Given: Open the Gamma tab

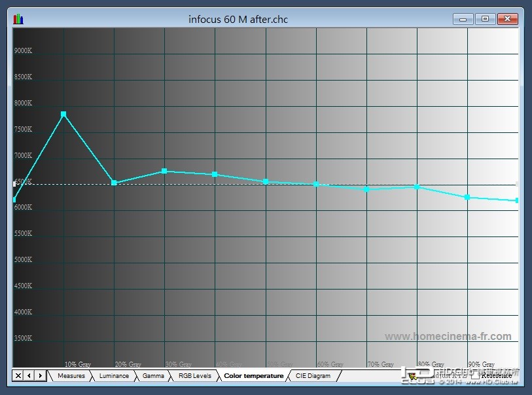Looking at the screenshot, I should pyautogui.click(x=153, y=375).
